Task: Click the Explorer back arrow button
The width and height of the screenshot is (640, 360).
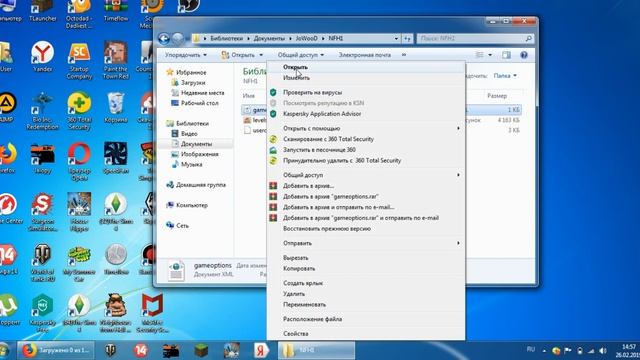Action: (x=164, y=38)
